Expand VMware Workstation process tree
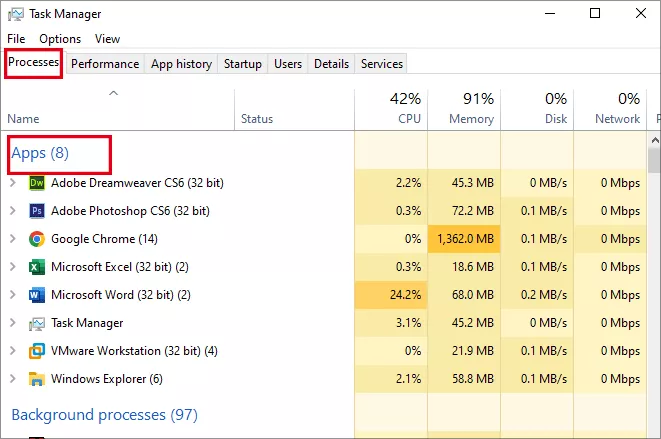Screen dimensions: 661x439 pyautogui.click(x=13, y=351)
